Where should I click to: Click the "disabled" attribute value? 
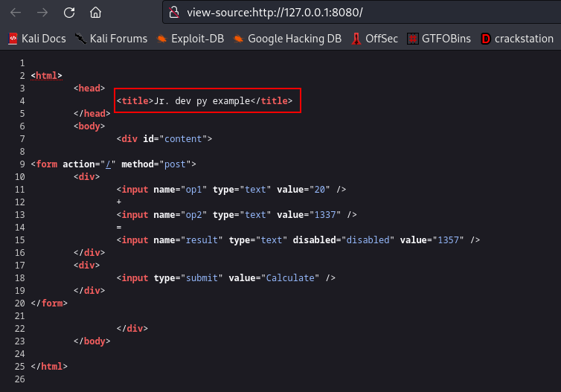(368, 240)
